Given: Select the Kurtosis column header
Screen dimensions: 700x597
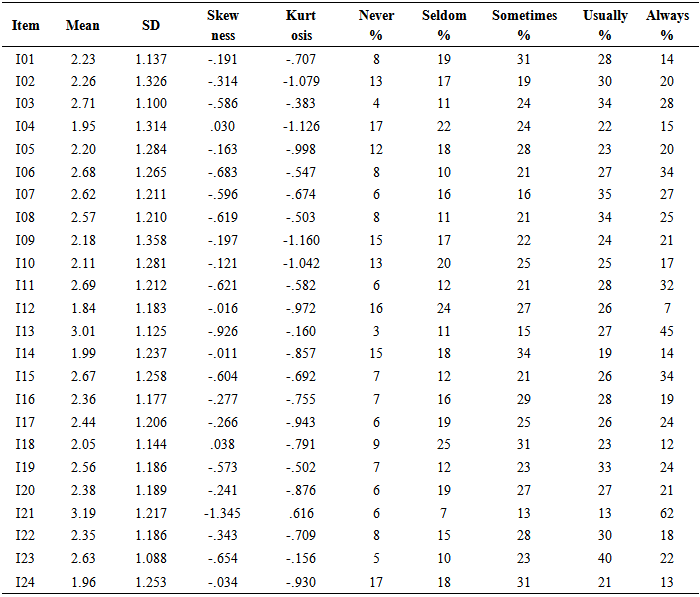Looking at the screenshot, I should tap(300, 25).
